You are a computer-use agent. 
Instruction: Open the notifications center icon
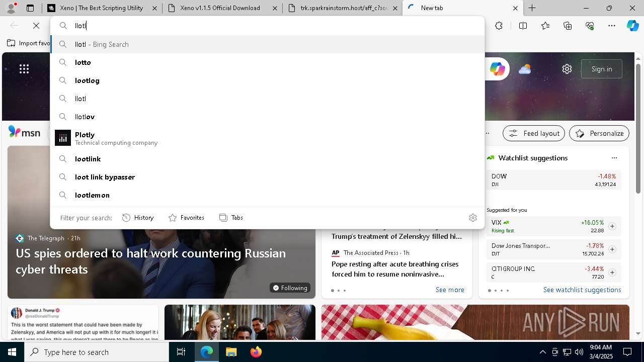[x=627, y=352]
